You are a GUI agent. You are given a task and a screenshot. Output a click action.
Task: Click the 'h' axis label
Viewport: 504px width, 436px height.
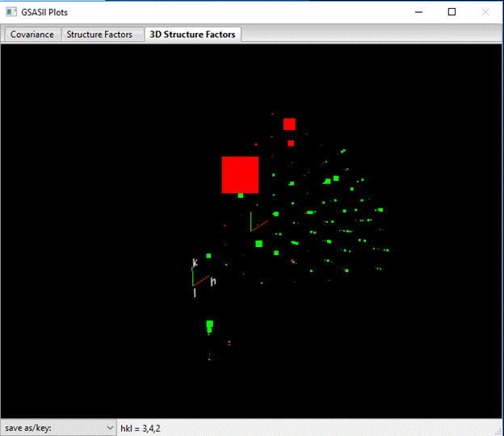coord(213,281)
